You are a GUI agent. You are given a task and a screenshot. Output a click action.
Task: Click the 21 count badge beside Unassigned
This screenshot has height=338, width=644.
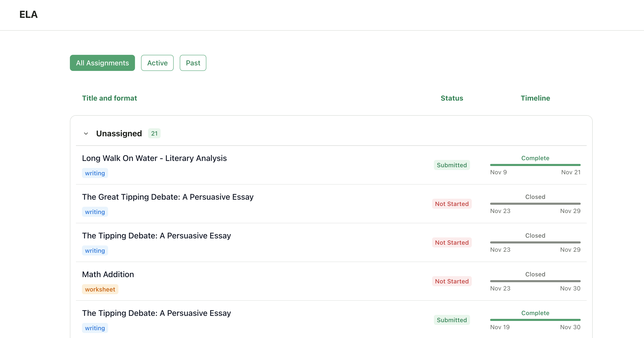pyautogui.click(x=154, y=133)
